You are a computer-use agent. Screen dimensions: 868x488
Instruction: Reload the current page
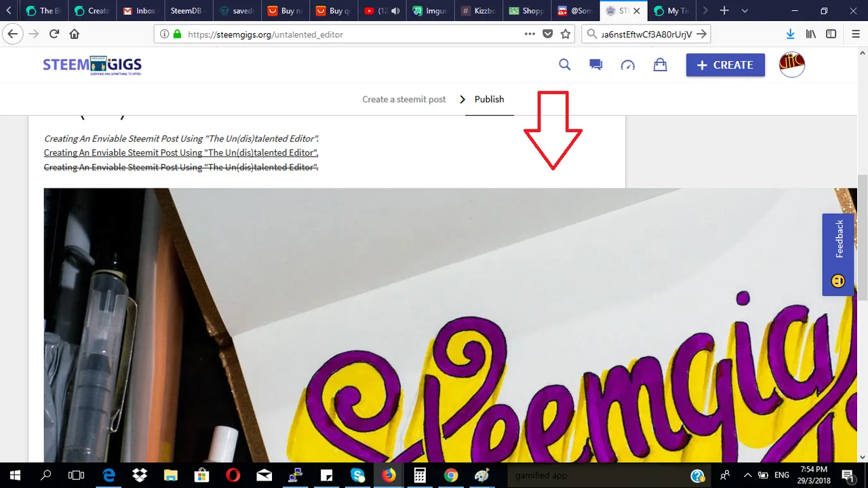tap(54, 34)
